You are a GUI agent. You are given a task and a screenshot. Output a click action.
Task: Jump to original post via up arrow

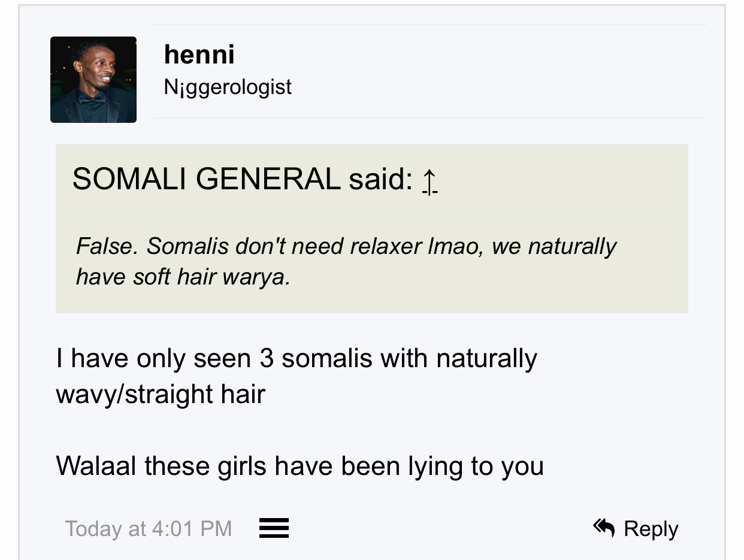tap(430, 180)
